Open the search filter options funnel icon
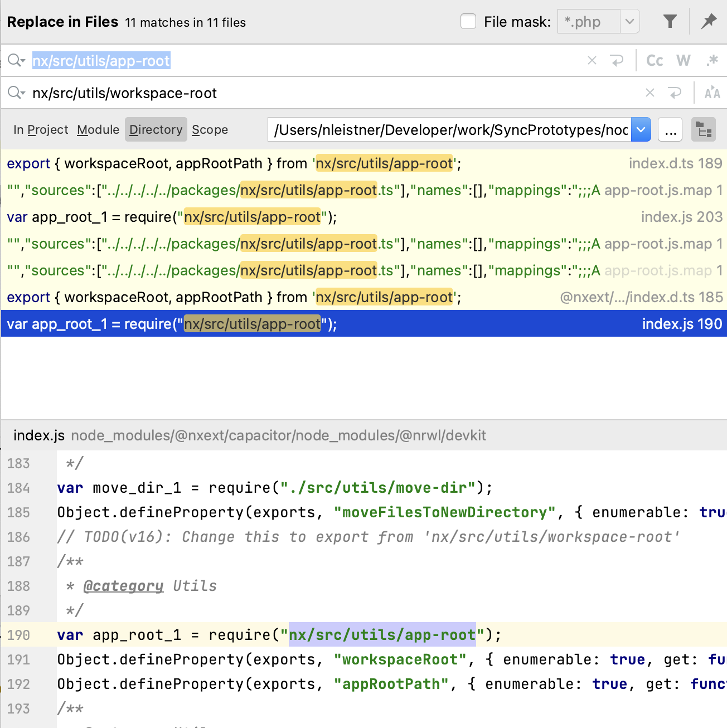 tap(670, 21)
